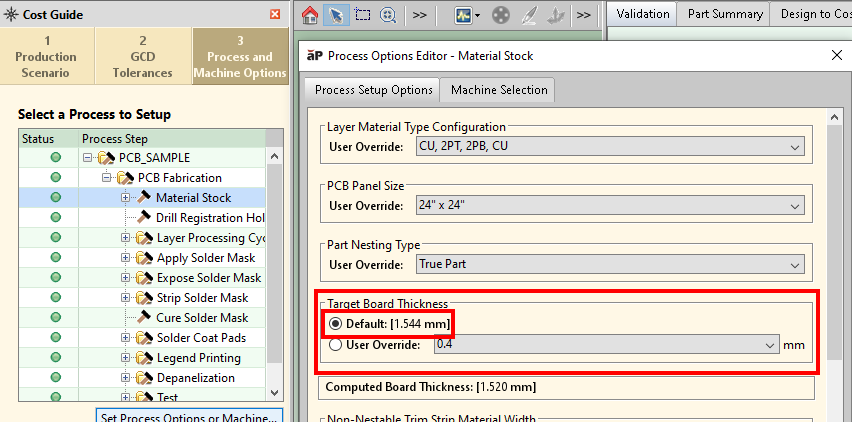Click the Expose Solder Mask folder icon
Screen dimensions: 852x422
(145, 278)
